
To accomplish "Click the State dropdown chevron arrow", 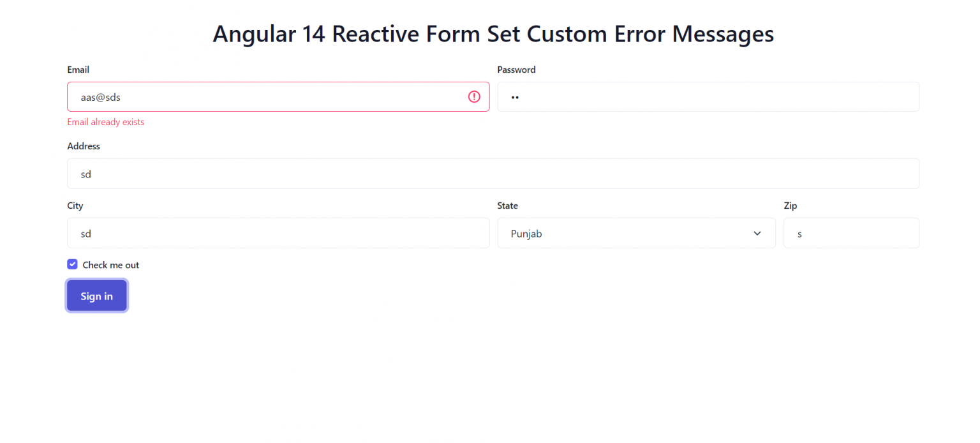I will 757,233.
